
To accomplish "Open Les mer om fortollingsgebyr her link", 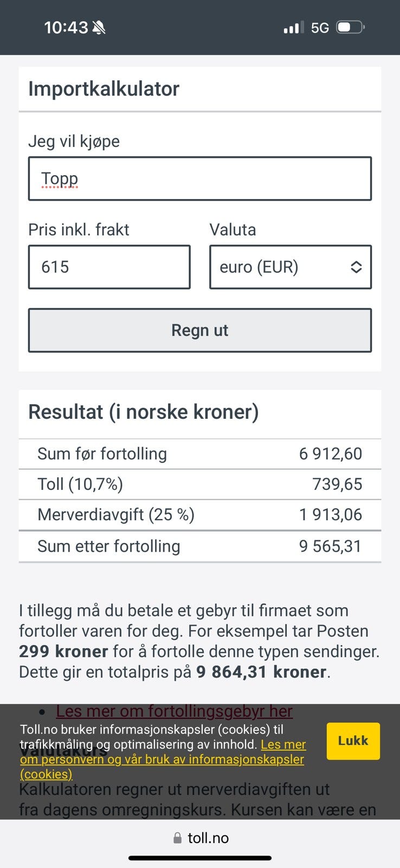I will point(175,711).
